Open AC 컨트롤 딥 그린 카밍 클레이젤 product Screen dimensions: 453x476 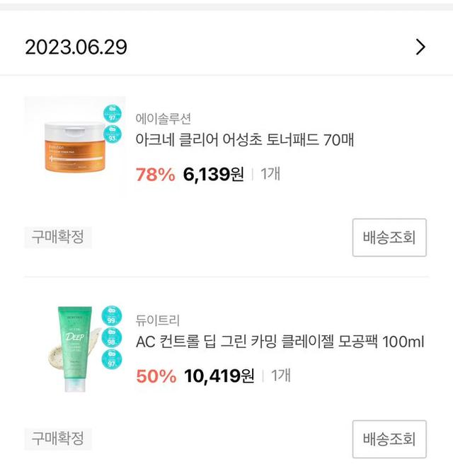click(280, 342)
